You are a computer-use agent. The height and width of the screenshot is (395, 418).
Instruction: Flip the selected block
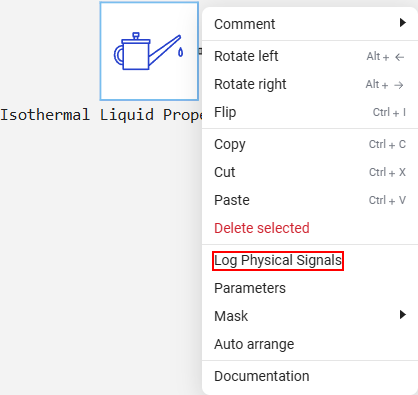pos(310,112)
